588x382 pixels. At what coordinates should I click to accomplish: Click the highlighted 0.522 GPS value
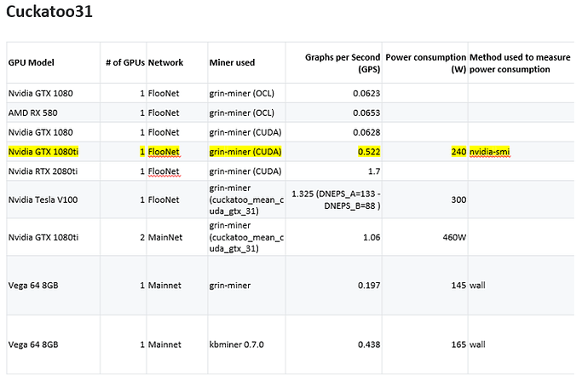tap(369, 152)
